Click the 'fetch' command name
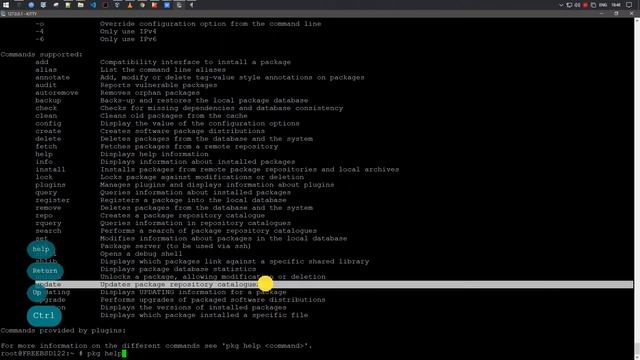640x360 pixels. point(46,147)
